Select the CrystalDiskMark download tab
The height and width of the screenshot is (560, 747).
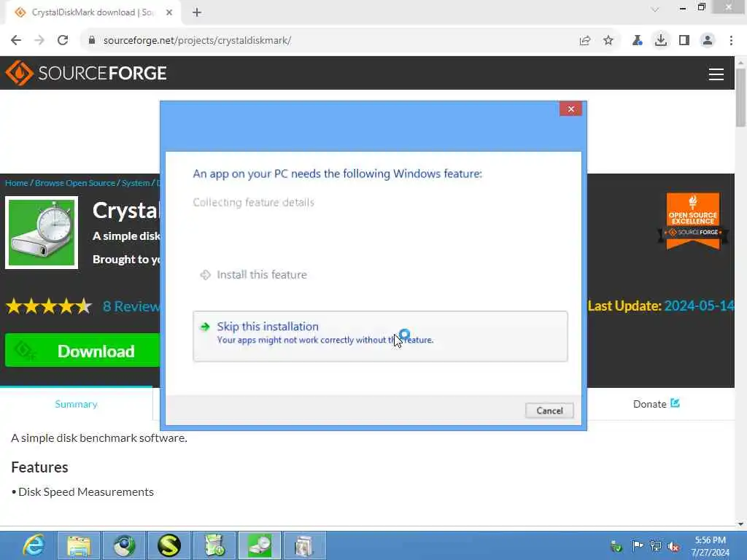(93, 13)
